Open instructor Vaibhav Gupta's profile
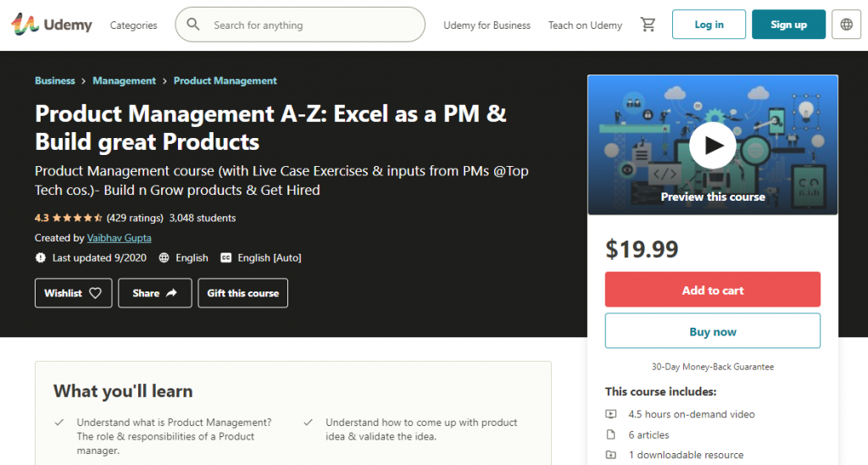The width and height of the screenshot is (868, 465). tap(120, 238)
